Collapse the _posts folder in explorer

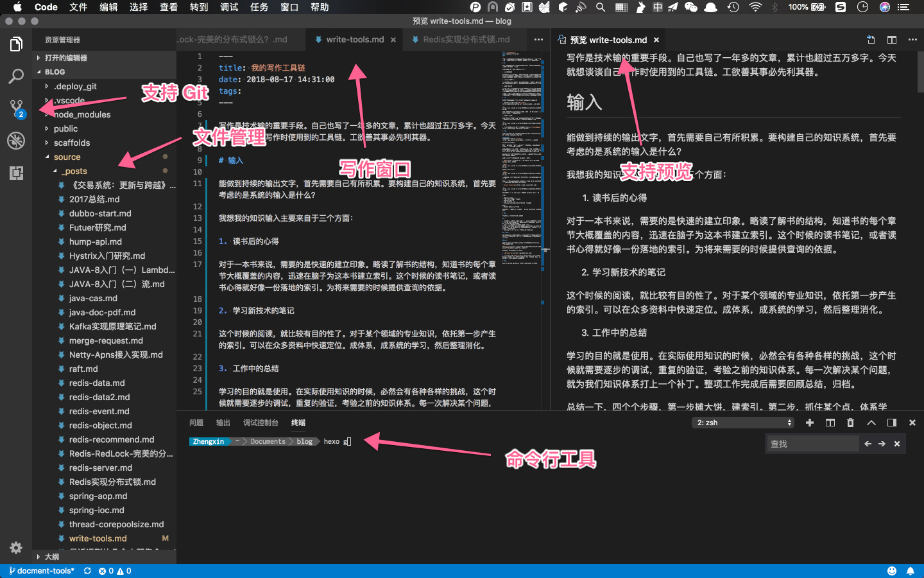74,171
